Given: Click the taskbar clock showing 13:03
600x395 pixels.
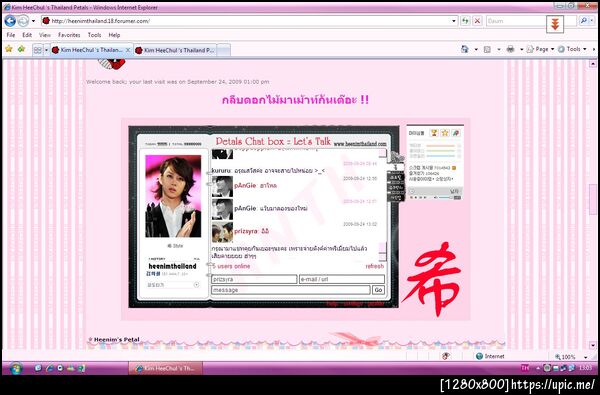Looking at the screenshot, I should pos(585,368).
